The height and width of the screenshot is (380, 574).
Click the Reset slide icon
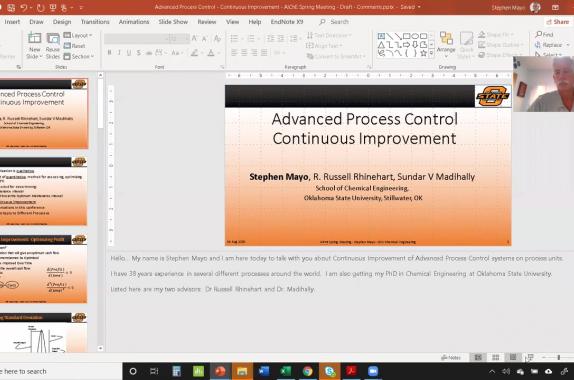coord(74,46)
